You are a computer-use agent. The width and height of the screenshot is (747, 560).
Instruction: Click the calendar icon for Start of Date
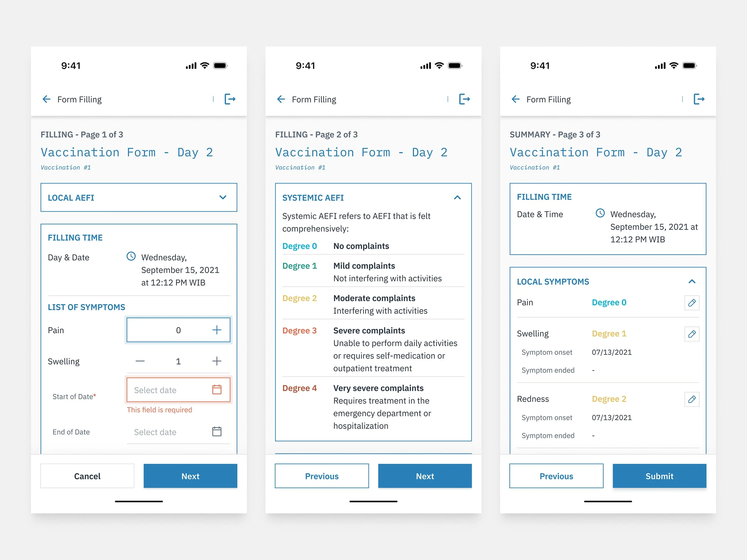point(217,390)
